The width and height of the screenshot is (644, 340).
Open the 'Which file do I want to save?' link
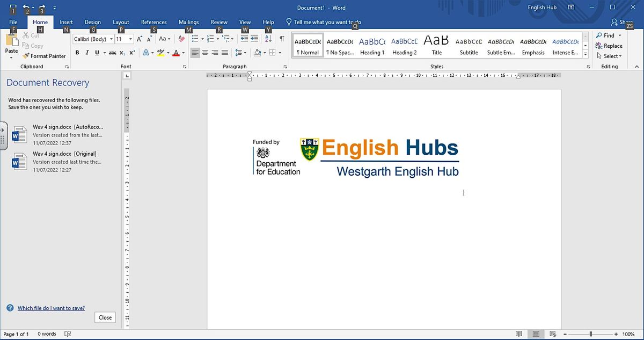pyautogui.click(x=52, y=308)
